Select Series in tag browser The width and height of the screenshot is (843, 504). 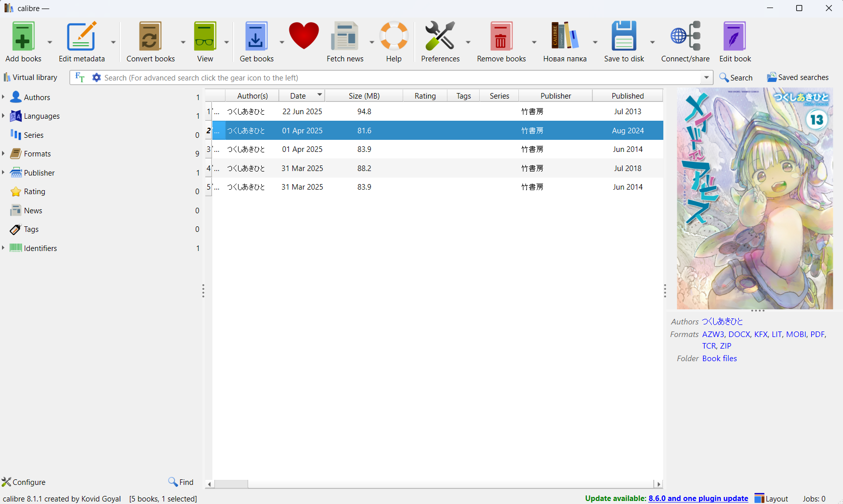click(33, 135)
